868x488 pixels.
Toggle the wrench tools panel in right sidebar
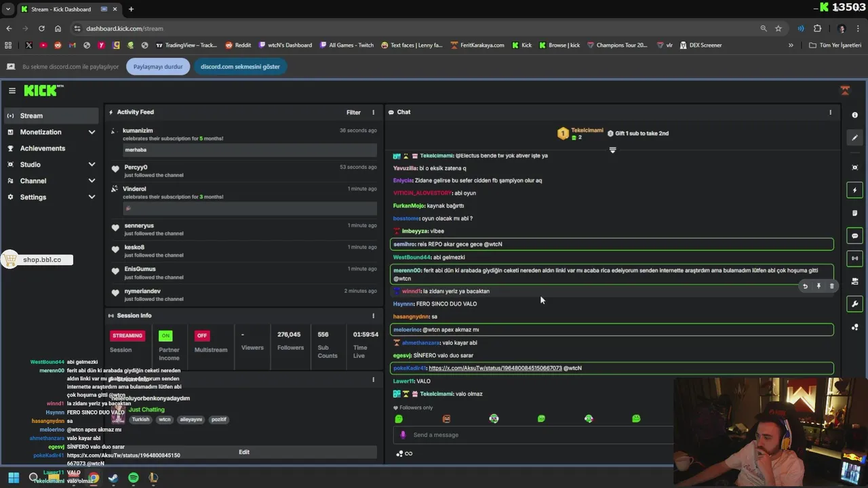(854, 304)
